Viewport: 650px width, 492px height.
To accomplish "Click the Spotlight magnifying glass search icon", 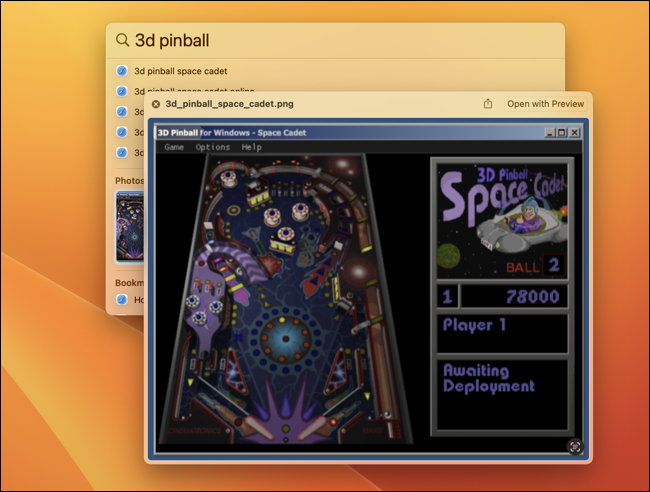I will pyautogui.click(x=122, y=40).
